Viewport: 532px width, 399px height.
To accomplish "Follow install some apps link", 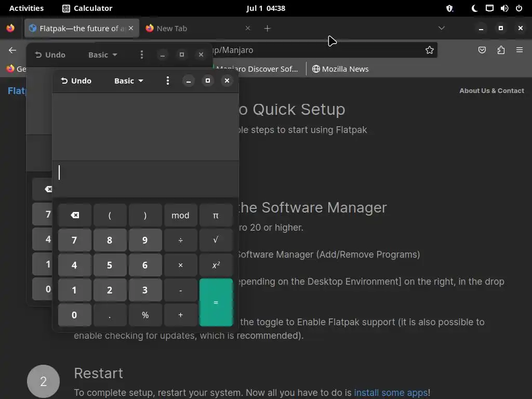I will (391, 393).
